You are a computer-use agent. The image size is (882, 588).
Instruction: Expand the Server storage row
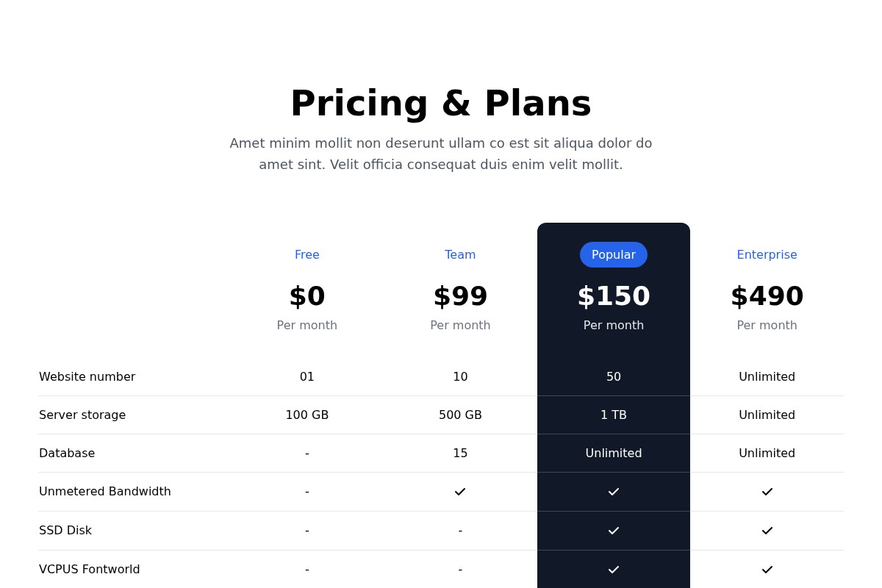pos(82,415)
